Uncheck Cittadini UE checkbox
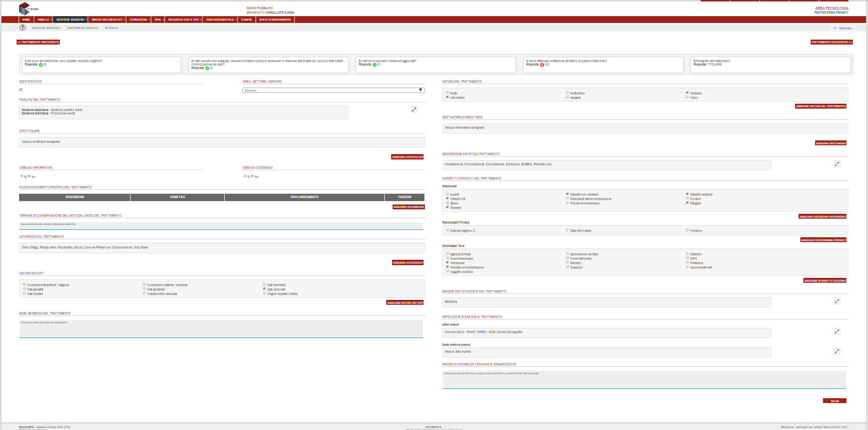 pyautogui.click(x=447, y=198)
